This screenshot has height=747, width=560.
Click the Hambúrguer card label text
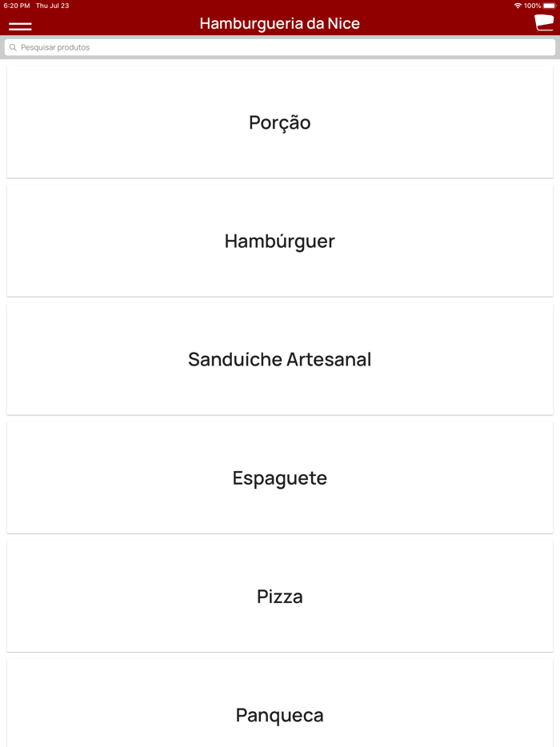[x=280, y=241]
